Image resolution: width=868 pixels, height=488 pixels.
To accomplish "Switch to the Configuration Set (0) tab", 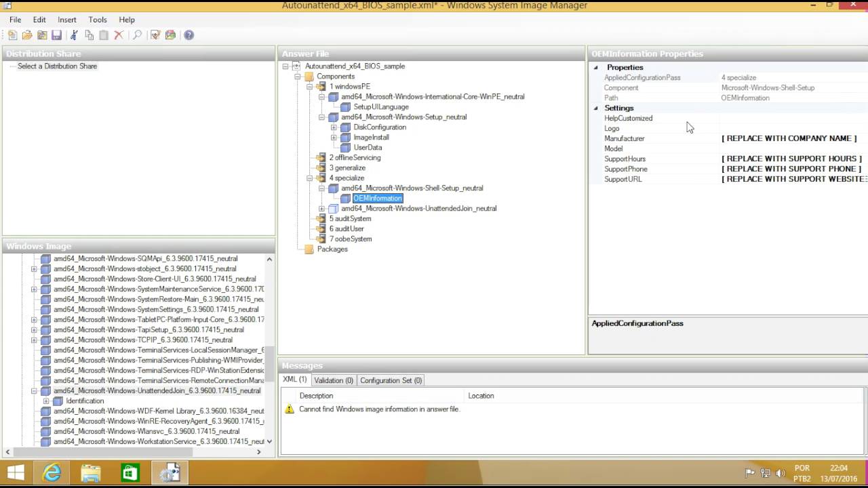I will [x=391, y=380].
